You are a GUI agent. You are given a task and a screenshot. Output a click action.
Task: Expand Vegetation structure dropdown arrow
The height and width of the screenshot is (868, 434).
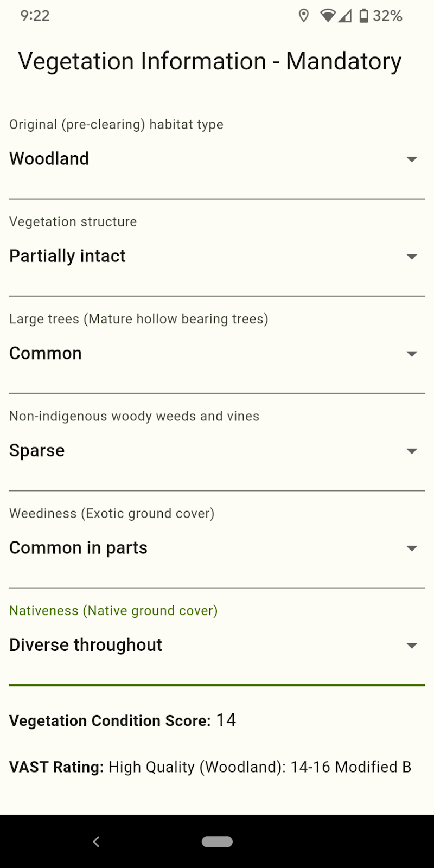[x=412, y=256]
